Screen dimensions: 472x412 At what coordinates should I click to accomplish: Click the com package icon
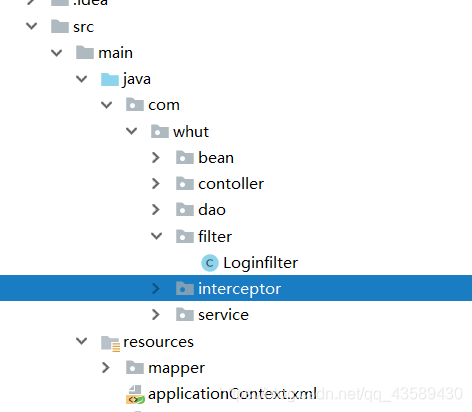[135, 105]
